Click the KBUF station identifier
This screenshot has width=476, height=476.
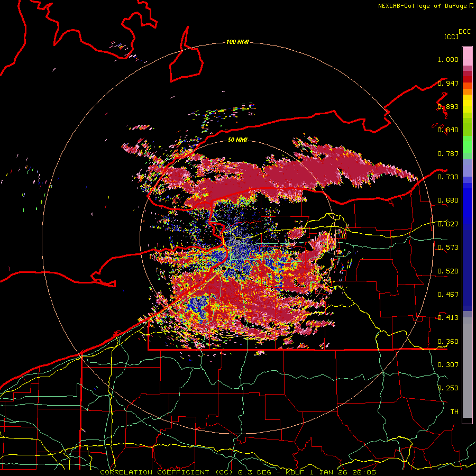tap(296, 472)
